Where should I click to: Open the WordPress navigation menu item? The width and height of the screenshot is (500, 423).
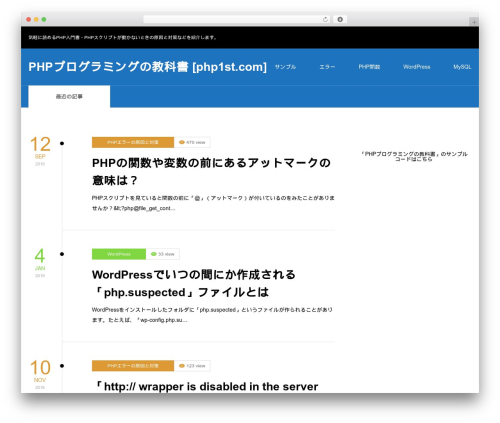click(416, 67)
